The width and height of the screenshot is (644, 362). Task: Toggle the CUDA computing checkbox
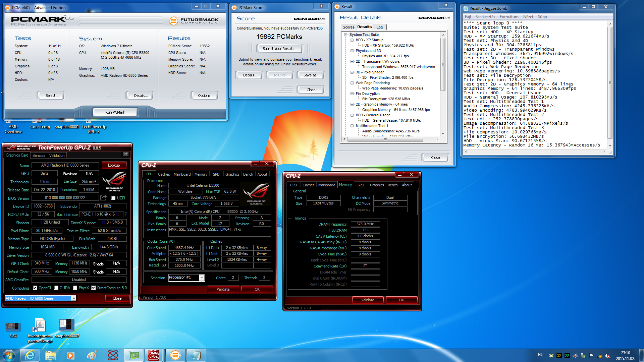point(56,288)
